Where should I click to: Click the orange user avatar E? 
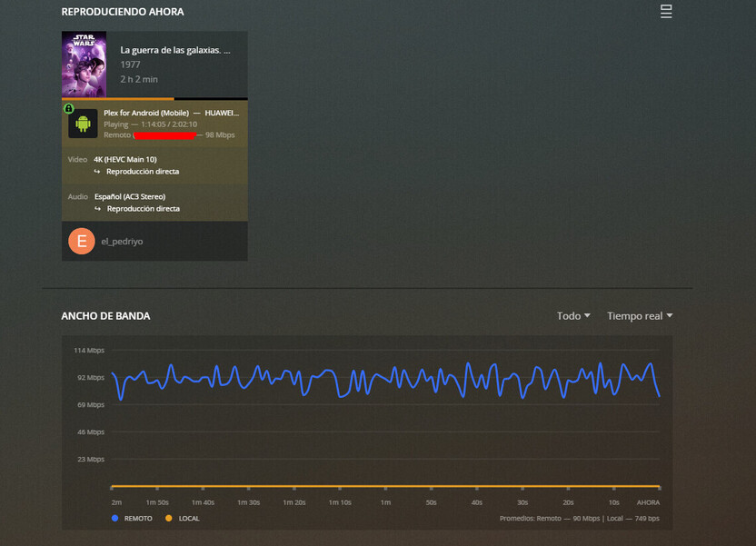pos(82,241)
